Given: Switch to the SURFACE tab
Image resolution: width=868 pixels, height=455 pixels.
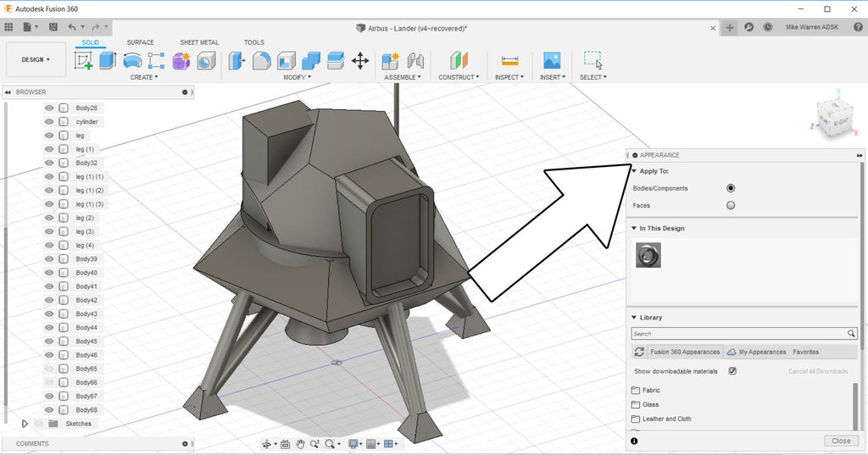Looking at the screenshot, I should [x=141, y=42].
